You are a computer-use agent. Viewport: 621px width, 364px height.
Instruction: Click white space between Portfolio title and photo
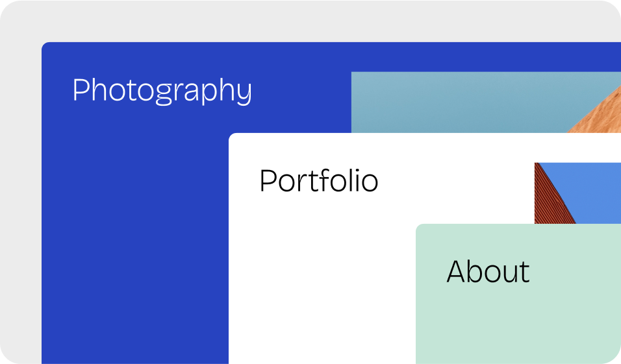pos(455,180)
